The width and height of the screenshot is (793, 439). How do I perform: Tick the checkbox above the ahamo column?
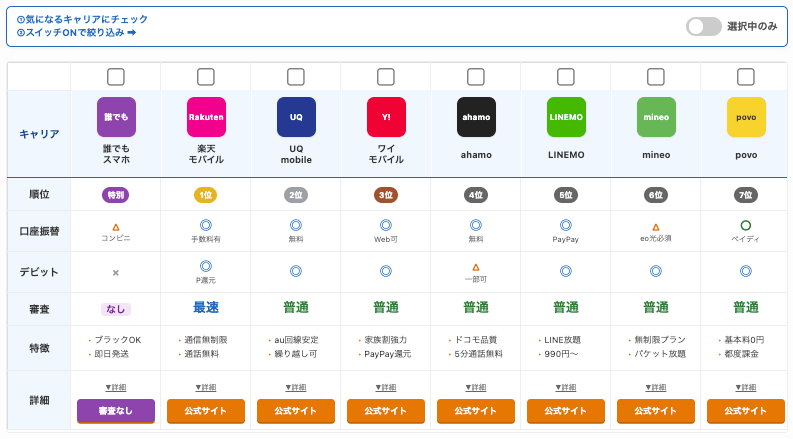click(x=476, y=77)
